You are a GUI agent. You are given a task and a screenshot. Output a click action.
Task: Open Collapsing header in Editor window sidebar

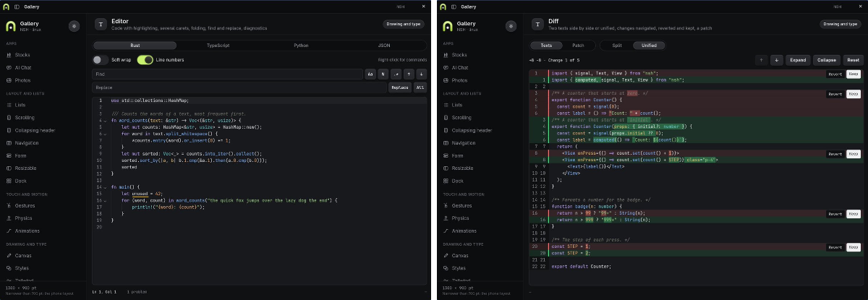click(x=42, y=130)
